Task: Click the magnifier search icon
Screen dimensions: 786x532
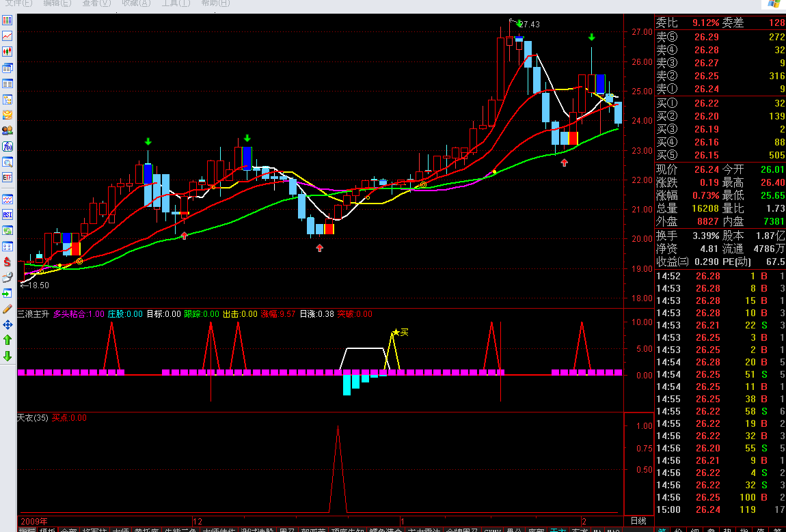Action: click(x=7, y=163)
